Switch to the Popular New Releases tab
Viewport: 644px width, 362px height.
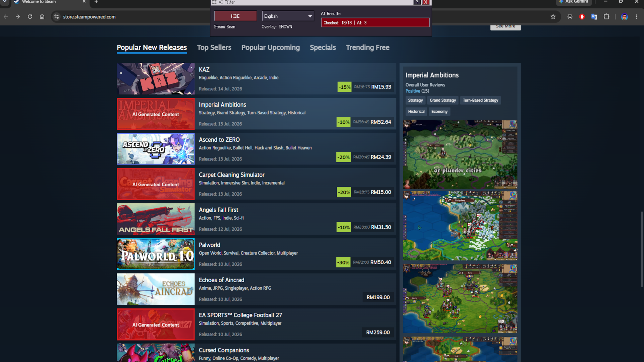pyautogui.click(x=152, y=48)
